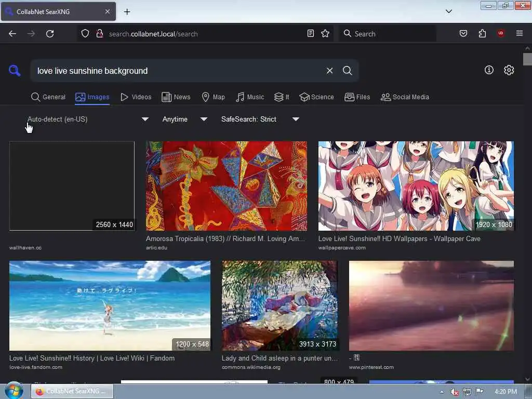Open Love Live Sunshine HD Wallpapers link
This screenshot has width=532, height=399.
[400, 238]
